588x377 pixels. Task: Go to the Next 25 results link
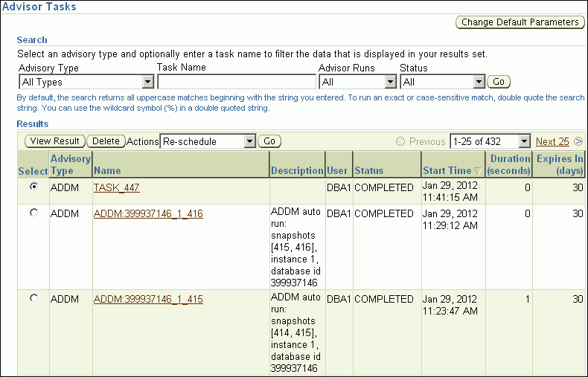click(552, 141)
